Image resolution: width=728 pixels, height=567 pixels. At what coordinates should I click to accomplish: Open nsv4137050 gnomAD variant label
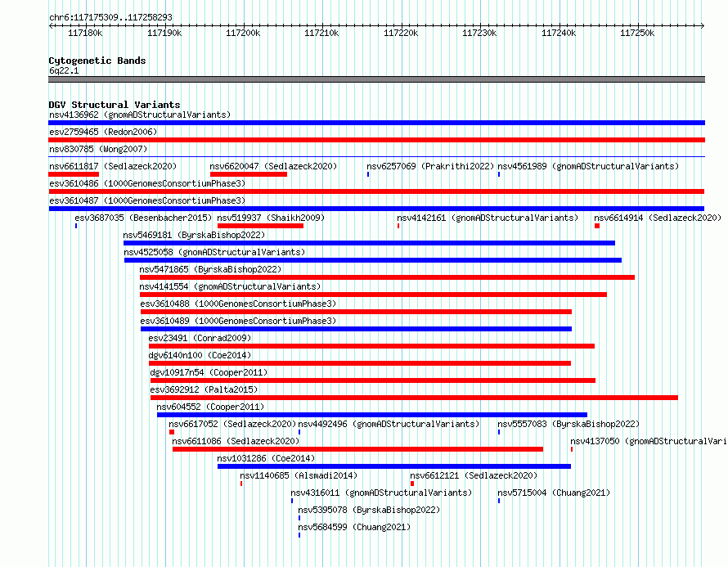649,441
